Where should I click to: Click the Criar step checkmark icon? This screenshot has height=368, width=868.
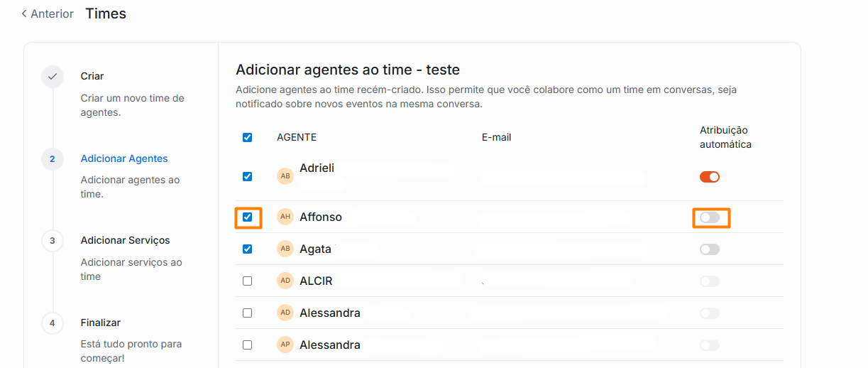53,77
